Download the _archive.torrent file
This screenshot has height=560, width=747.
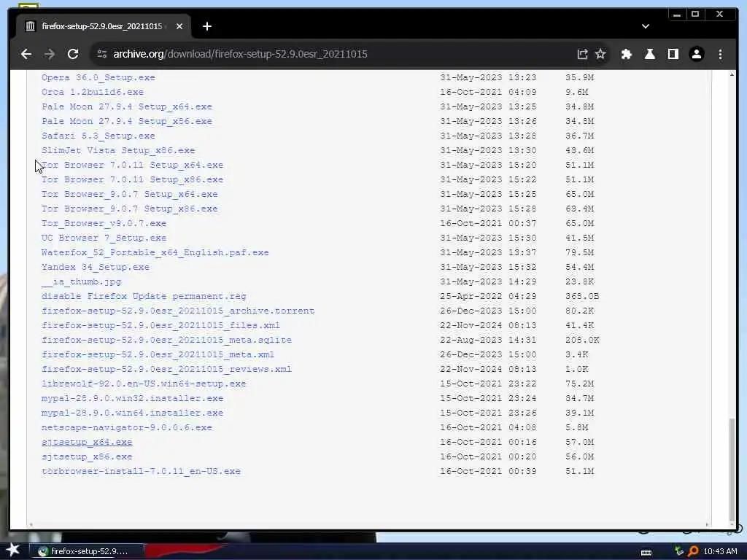click(178, 311)
